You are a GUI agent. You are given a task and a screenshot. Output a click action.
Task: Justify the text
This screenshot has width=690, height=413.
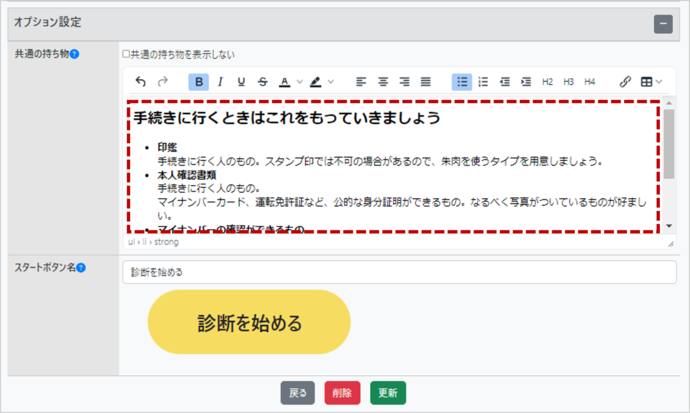pyautogui.click(x=426, y=82)
